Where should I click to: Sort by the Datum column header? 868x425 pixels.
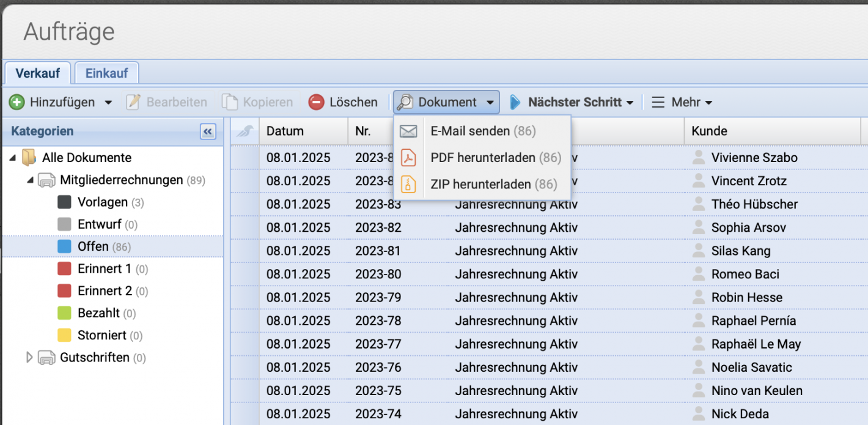point(303,131)
